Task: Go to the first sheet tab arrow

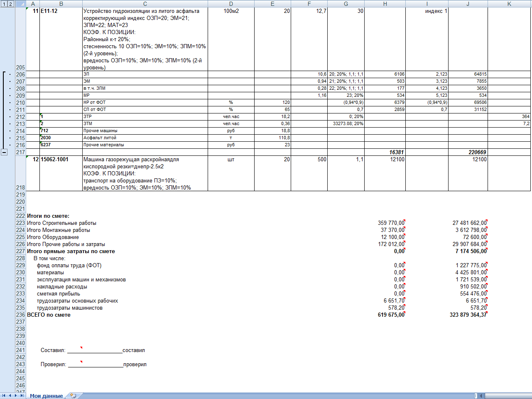Action: pyautogui.click(x=4, y=396)
